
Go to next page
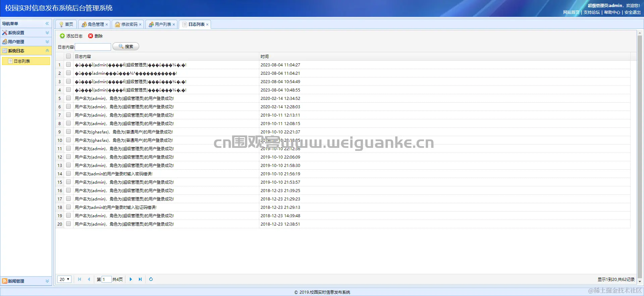coord(131,279)
